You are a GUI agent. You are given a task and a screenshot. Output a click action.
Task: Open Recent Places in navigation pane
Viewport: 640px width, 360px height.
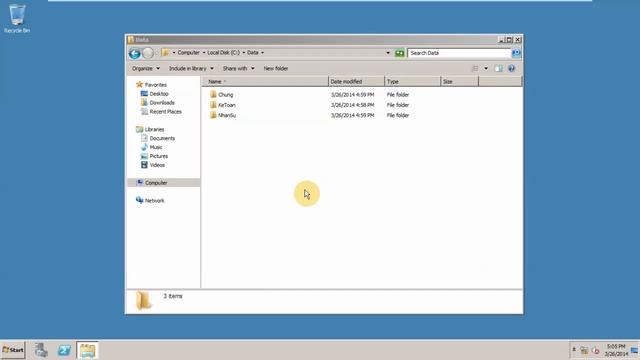tap(165, 112)
